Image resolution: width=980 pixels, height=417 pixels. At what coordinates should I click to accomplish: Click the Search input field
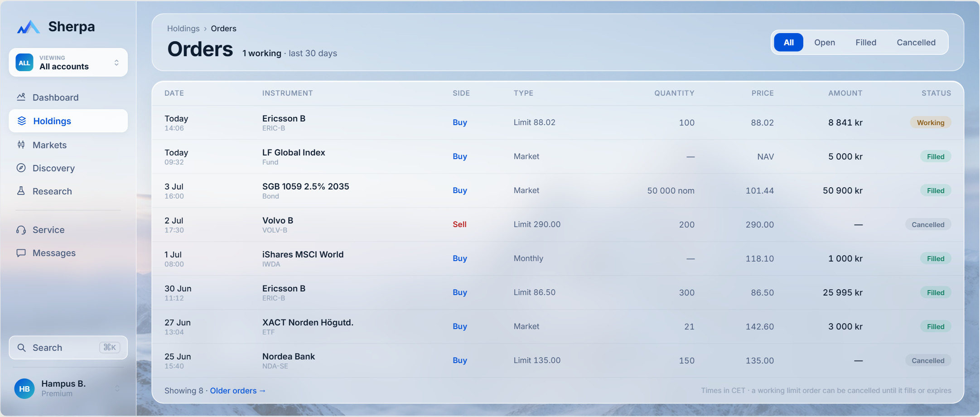68,348
